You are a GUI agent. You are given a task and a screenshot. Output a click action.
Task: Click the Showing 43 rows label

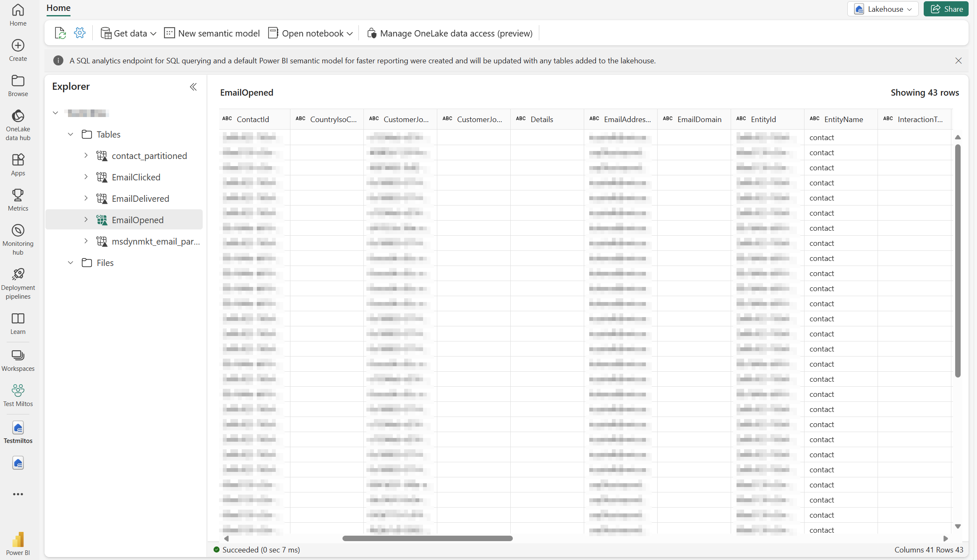tap(925, 92)
